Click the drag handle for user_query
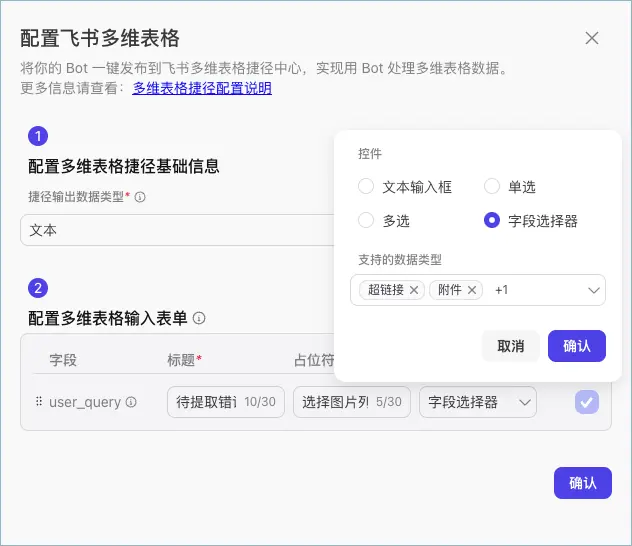Screen dimensions: 632x546 coord(39,402)
